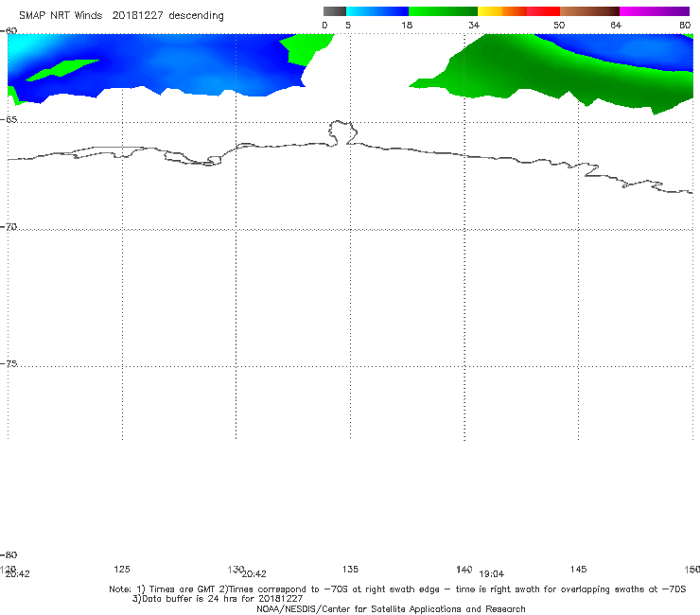Click the latitude label '-80'
The height and width of the screenshot is (615, 700).
pyautogui.click(x=9, y=554)
